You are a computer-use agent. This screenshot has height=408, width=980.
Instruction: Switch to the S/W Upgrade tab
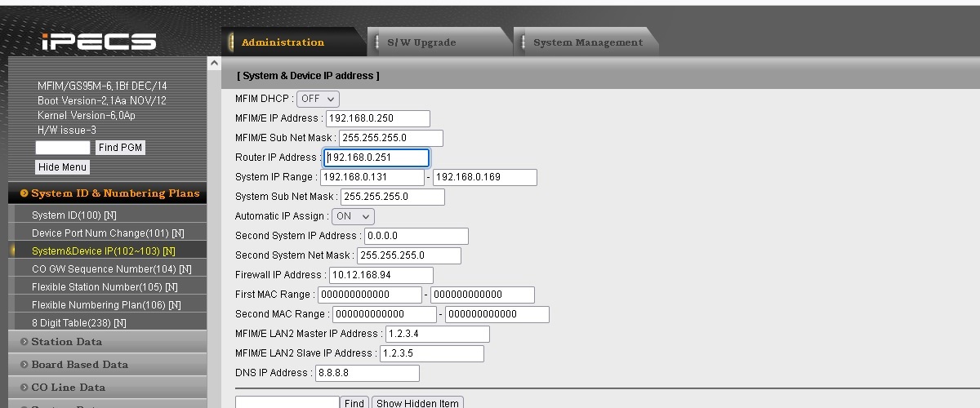[421, 42]
